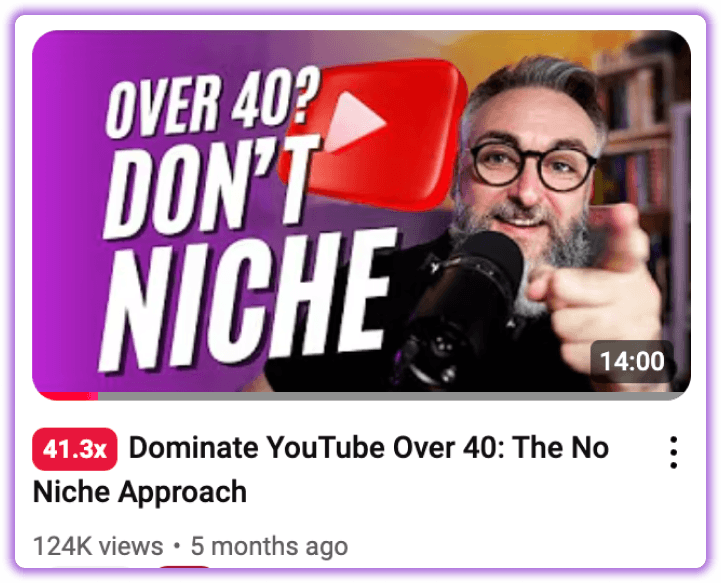Click the 'OVER 40?' thumbnail text
Viewport: 721px width, 583px height.
[x=212, y=102]
